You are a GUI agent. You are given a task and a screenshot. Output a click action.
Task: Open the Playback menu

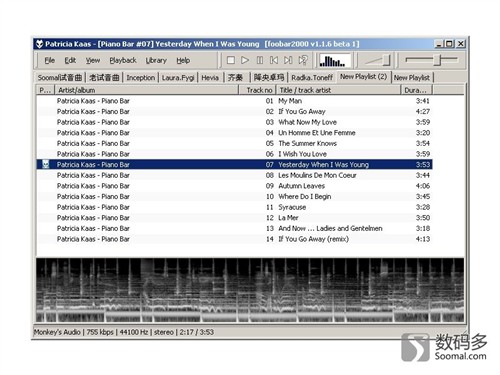coord(123,60)
